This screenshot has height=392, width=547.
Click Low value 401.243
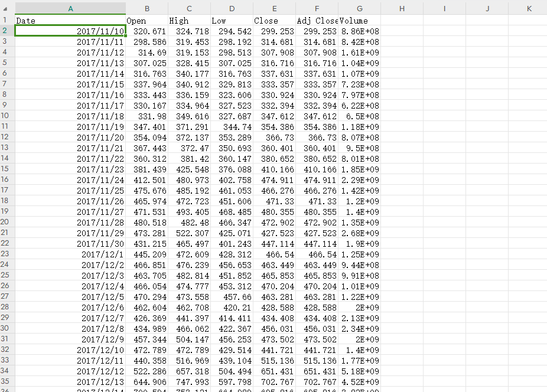[232, 243]
